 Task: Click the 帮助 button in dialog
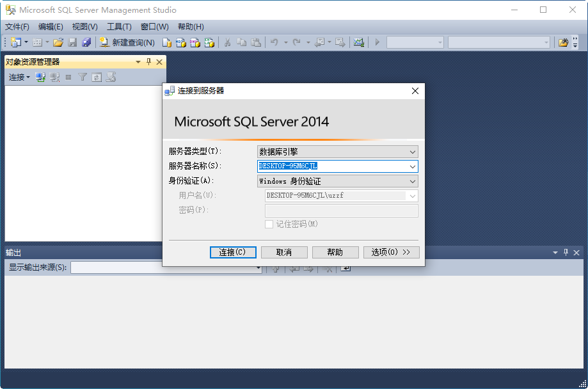(335, 253)
